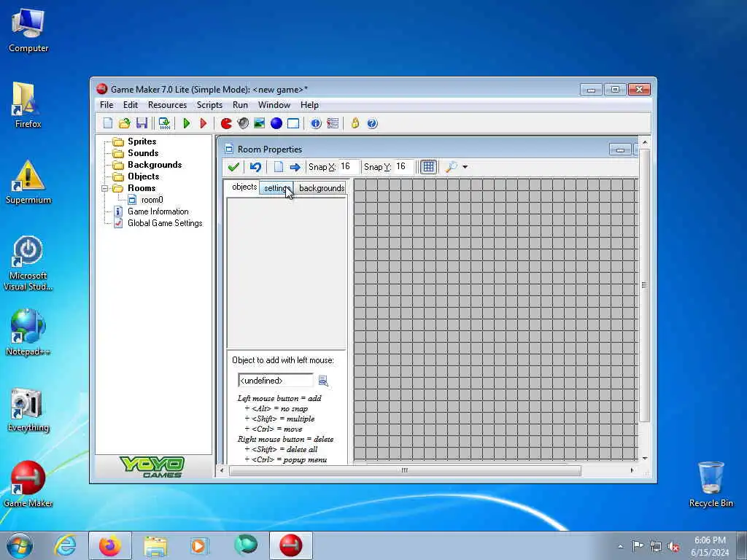Toggle the room grid display

(x=428, y=167)
